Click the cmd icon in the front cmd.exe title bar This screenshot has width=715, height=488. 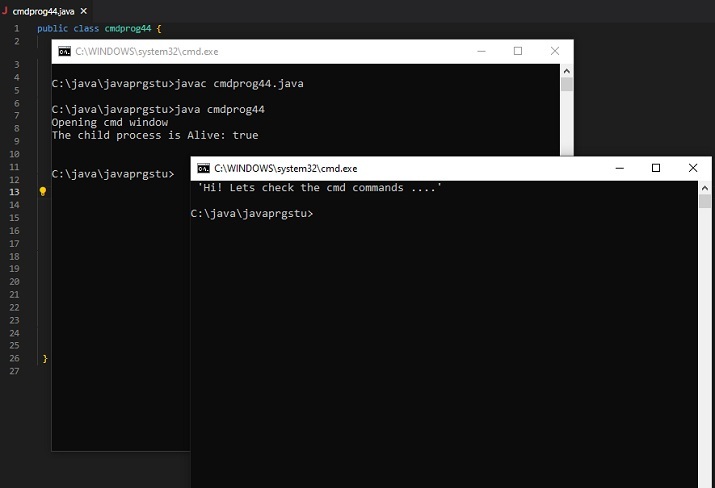pyautogui.click(x=203, y=168)
